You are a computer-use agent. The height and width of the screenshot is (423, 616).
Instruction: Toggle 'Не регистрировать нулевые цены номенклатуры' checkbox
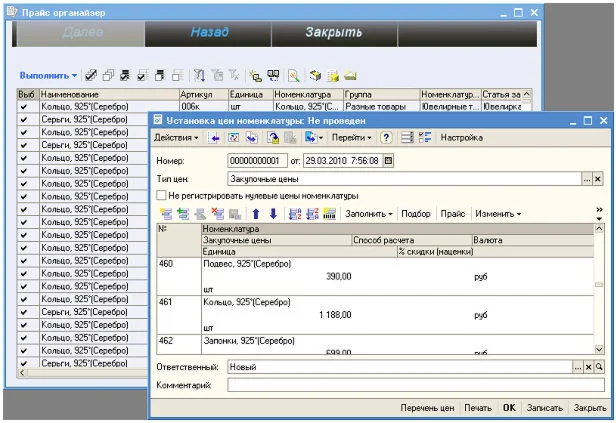click(161, 196)
